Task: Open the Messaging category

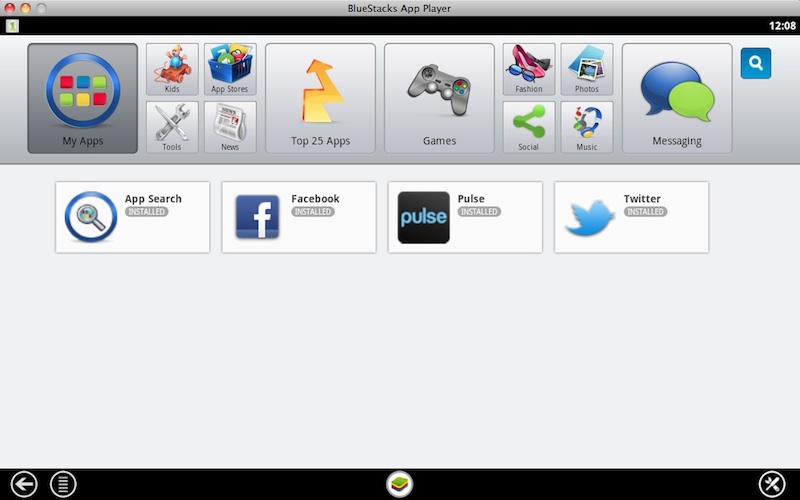Action: (x=677, y=98)
